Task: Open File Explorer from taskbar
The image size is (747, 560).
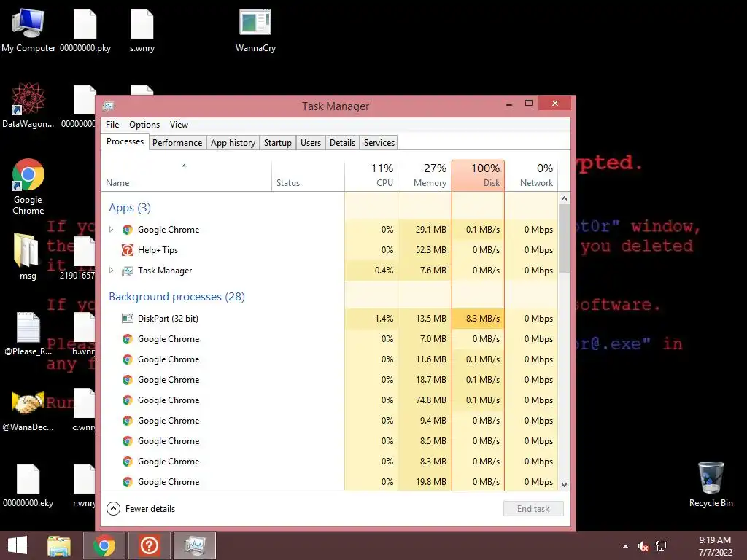Action: click(x=59, y=545)
